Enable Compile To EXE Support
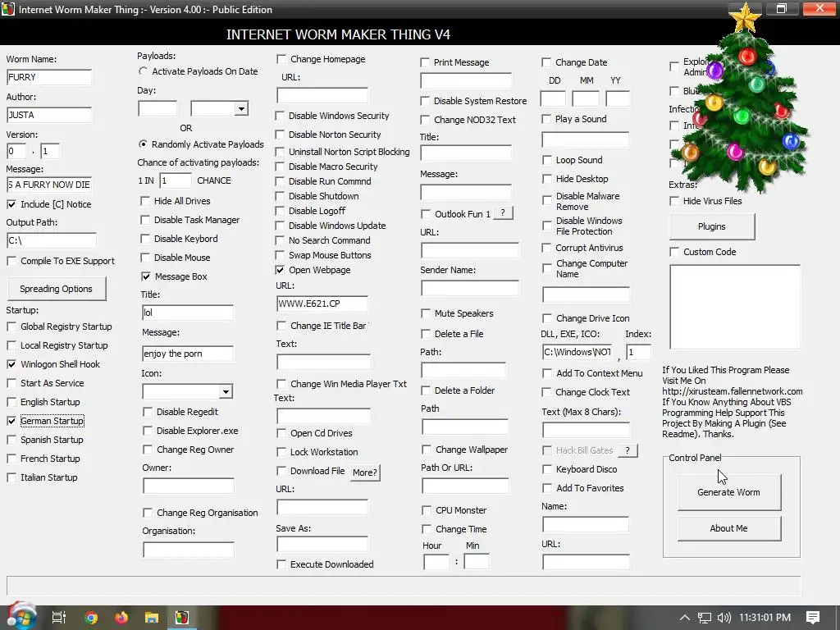This screenshot has width=840, height=630. tap(11, 261)
